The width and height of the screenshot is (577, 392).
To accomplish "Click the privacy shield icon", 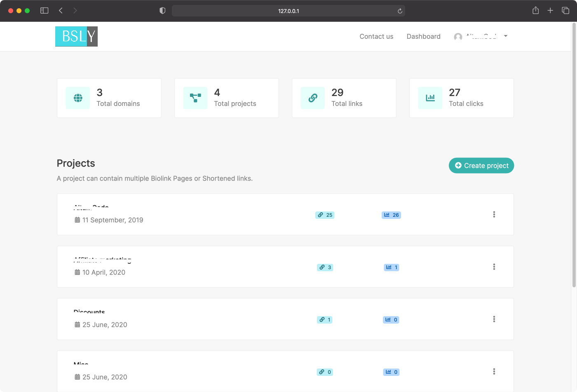I will click(x=162, y=11).
